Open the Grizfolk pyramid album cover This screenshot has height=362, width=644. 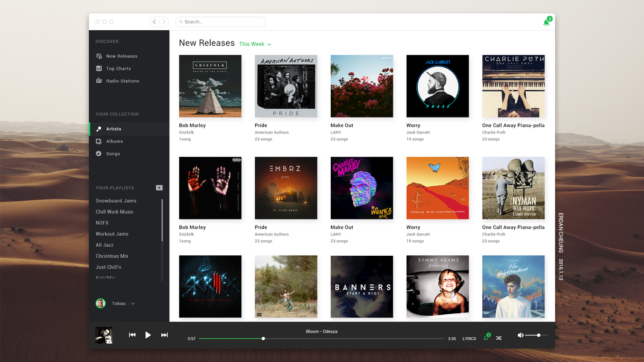(x=210, y=86)
